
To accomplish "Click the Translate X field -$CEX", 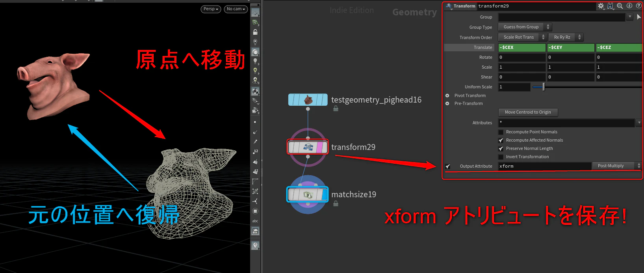I will click(522, 47).
